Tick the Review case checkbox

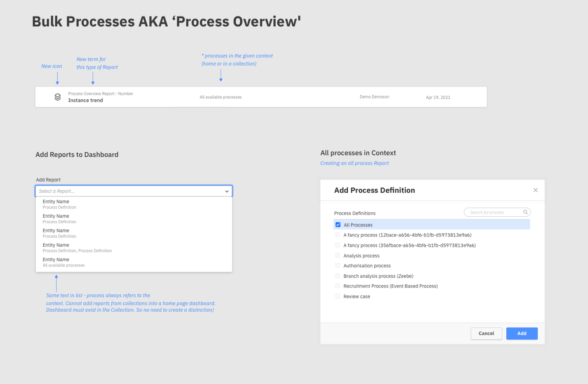coord(338,296)
